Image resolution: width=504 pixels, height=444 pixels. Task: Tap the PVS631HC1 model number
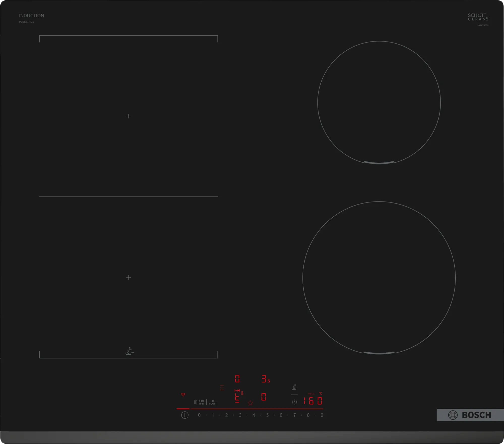click(x=26, y=22)
